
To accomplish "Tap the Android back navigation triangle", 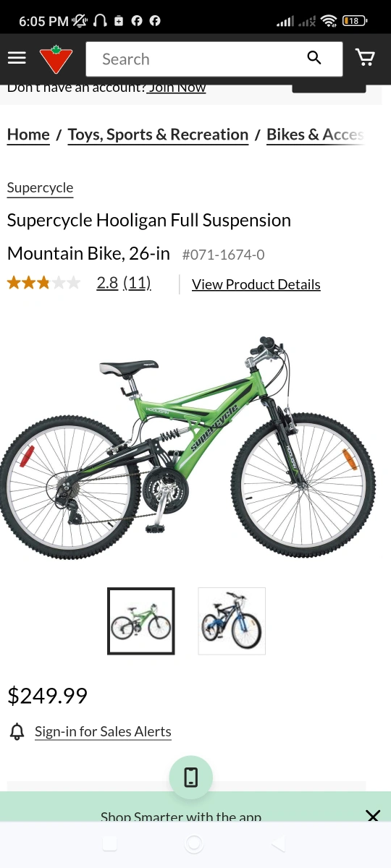I will tap(278, 843).
